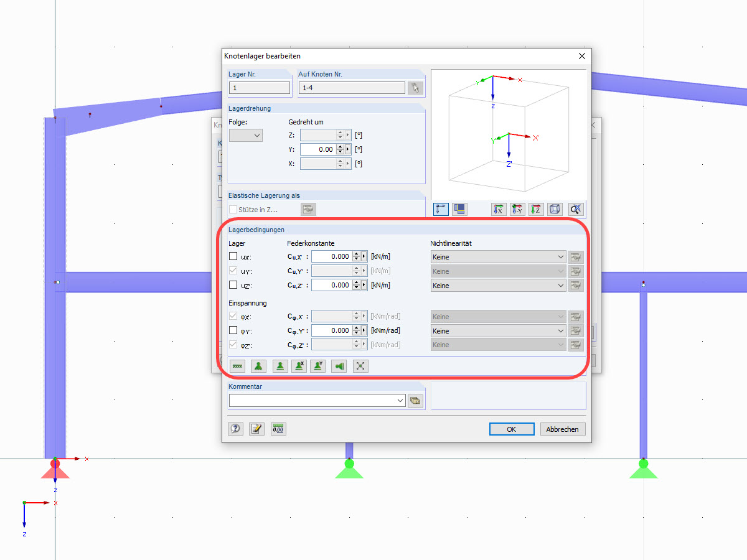Apply the sliding in X support preset
Screen dimensions: 747x560
point(299,366)
